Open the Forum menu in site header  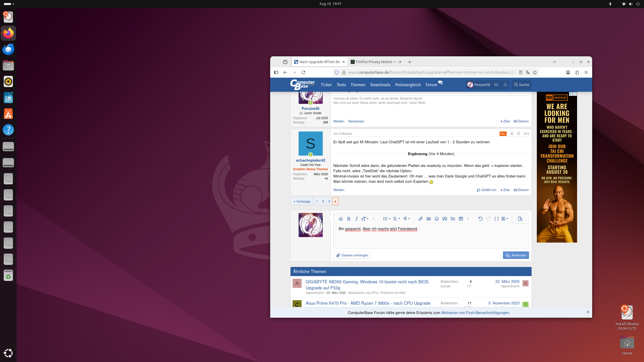[431, 85]
